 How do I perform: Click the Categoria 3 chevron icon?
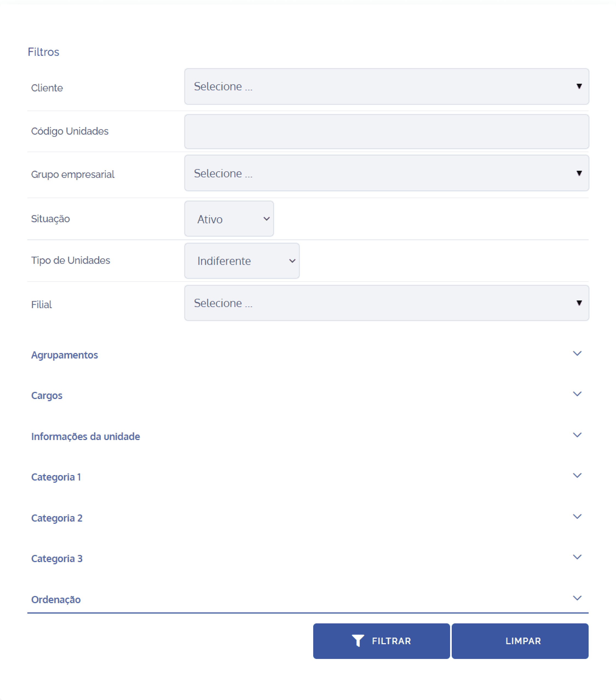click(x=577, y=557)
